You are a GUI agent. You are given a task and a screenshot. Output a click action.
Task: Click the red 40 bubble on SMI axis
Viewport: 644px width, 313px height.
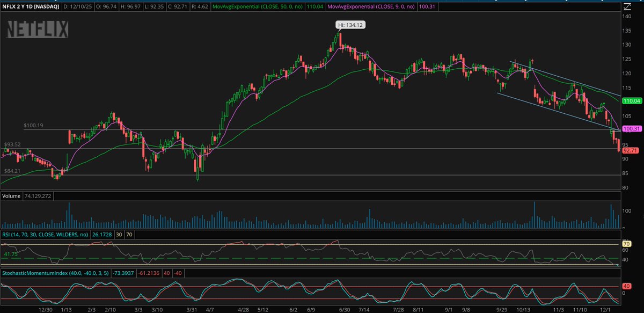[626, 287]
